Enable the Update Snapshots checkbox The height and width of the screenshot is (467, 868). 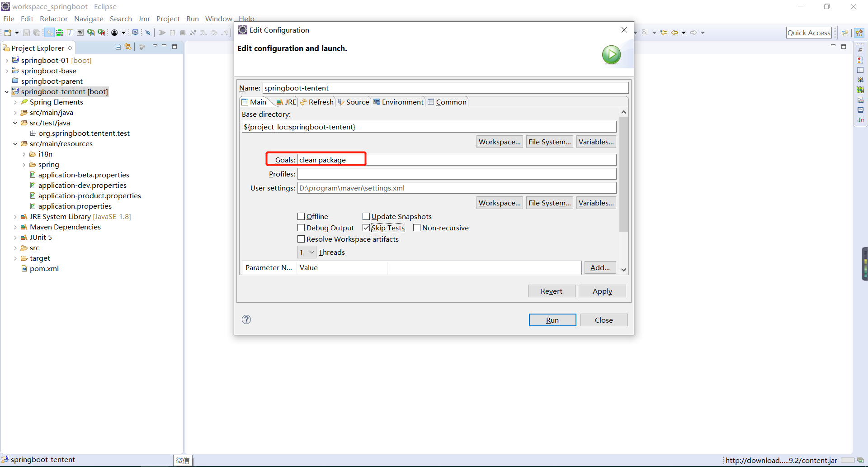[x=366, y=216]
